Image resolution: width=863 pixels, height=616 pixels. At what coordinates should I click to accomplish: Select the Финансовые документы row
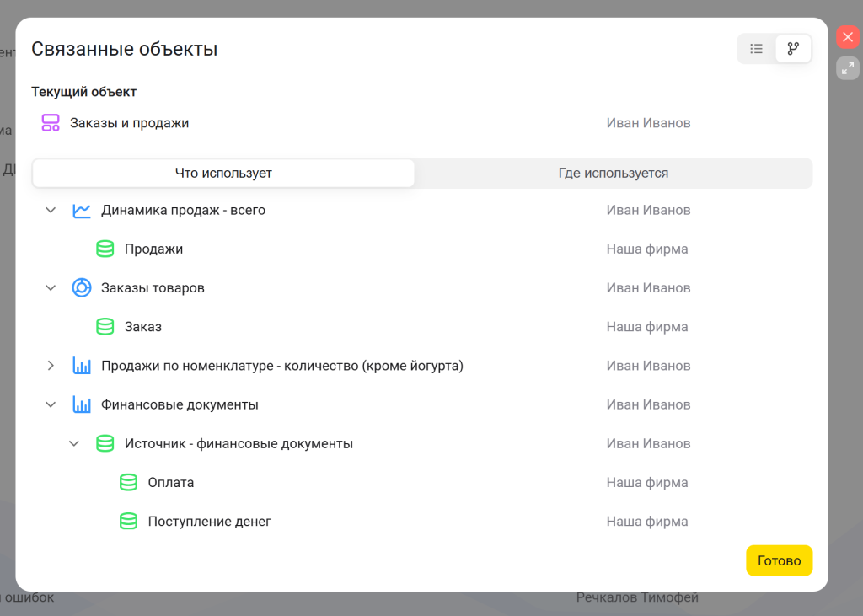point(421,404)
